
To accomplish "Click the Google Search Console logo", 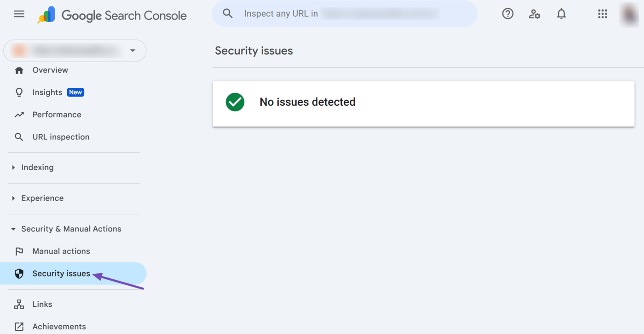I will pos(112,15).
